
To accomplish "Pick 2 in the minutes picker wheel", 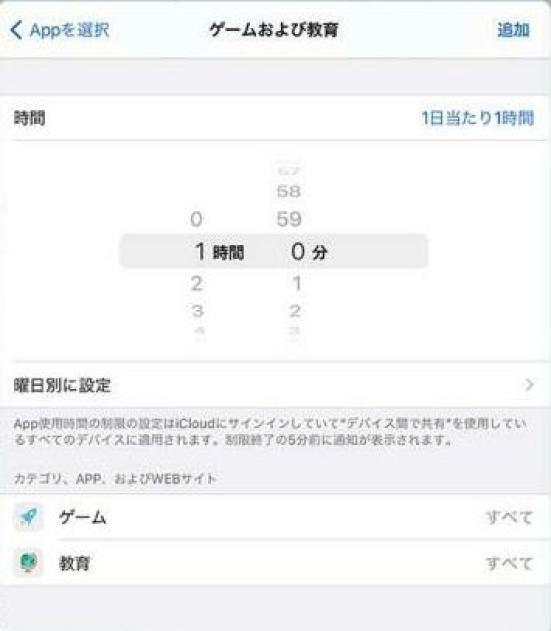I will point(295,311).
